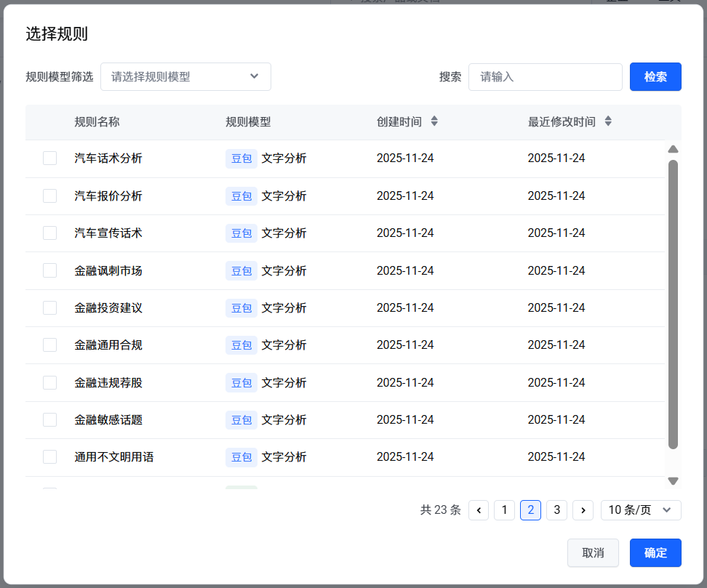This screenshot has height=588, width=707.
Task: Go to previous page arrow
Action: (x=479, y=510)
